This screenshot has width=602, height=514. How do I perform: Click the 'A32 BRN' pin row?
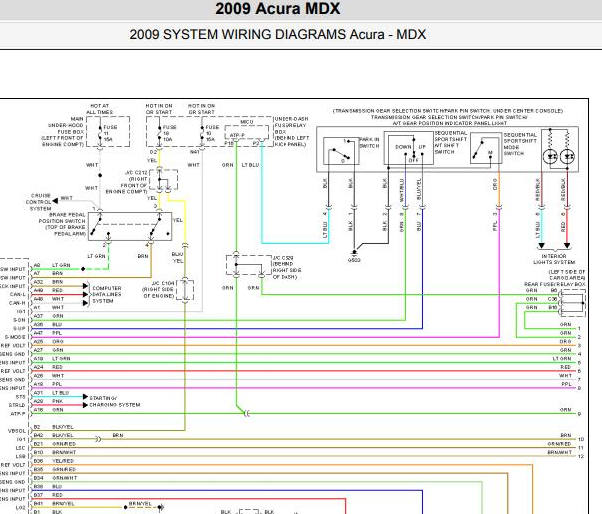point(48,282)
